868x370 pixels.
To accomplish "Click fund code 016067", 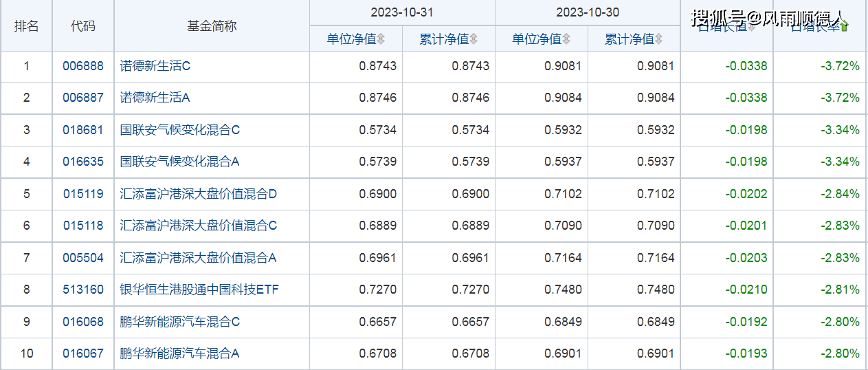I will point(83,353).
